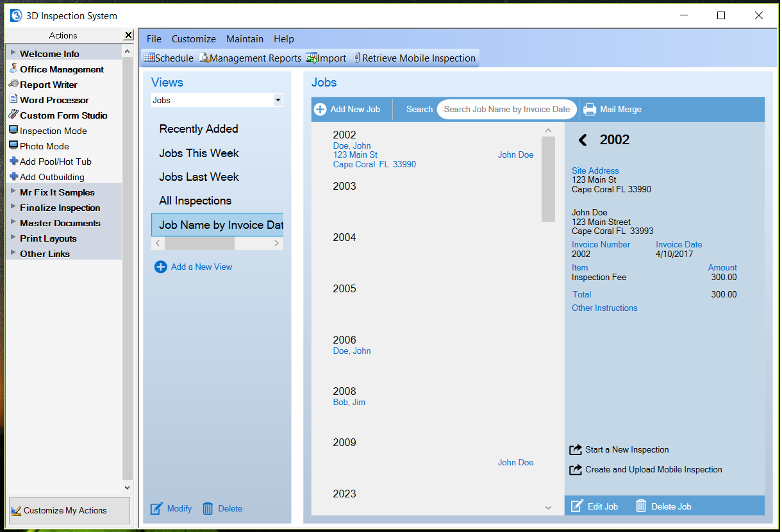Open the File menu
782x532 pixels.
click(154, 39)
